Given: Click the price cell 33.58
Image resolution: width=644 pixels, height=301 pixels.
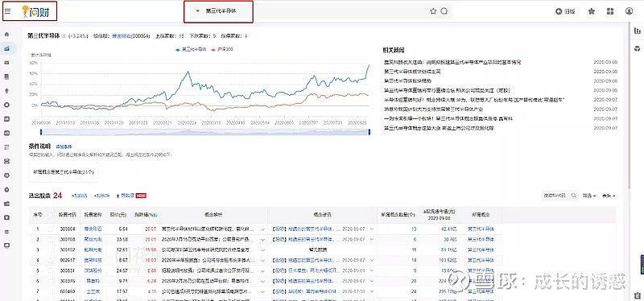Looking at the screenshot, I should 122,239.
